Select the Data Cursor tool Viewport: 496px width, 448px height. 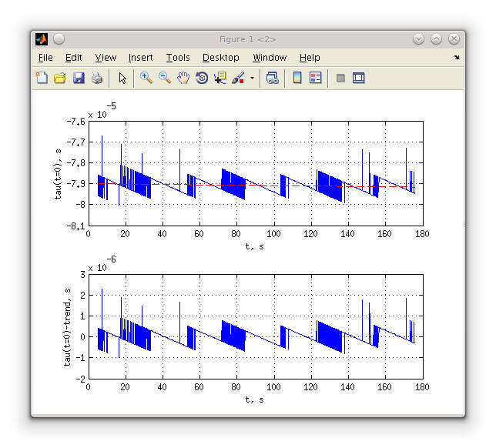tap(220, 78)
